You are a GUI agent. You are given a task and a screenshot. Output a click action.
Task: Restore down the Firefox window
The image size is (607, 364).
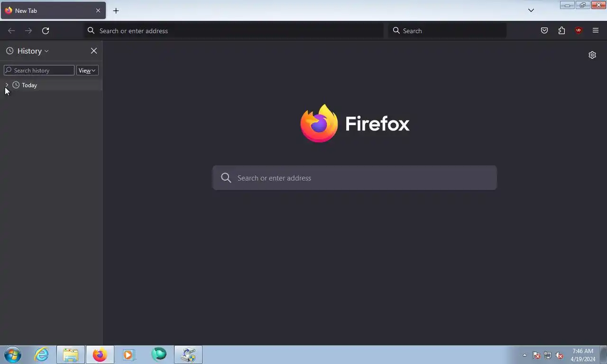583,5
